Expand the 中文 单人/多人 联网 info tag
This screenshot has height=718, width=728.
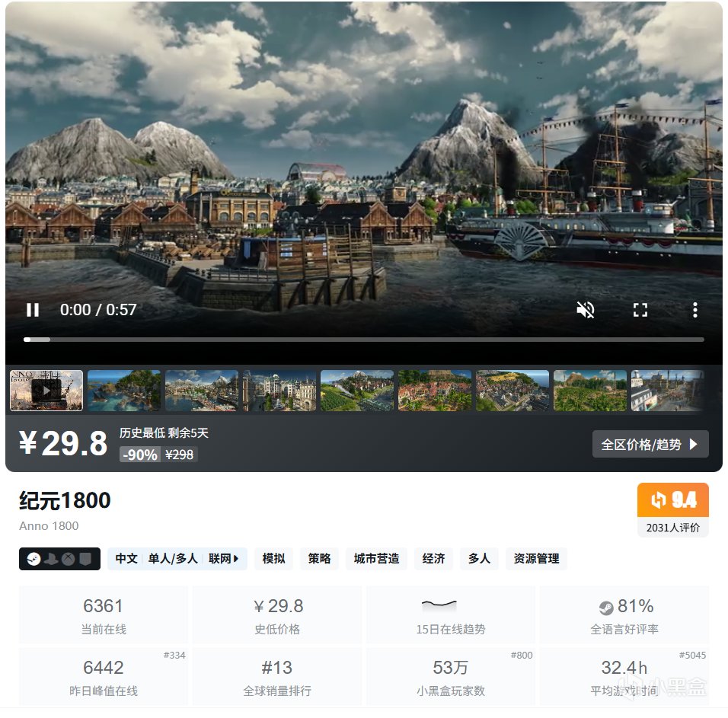177,559
